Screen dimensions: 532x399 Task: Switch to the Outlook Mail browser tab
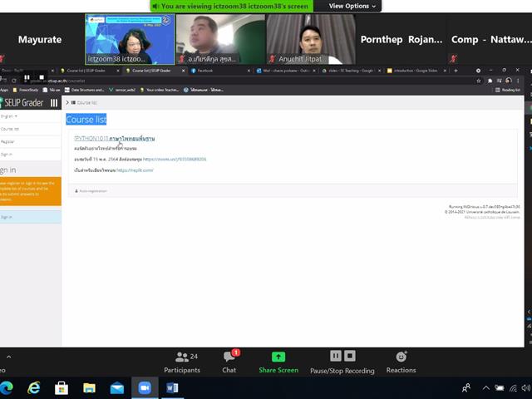pos(286,71)
